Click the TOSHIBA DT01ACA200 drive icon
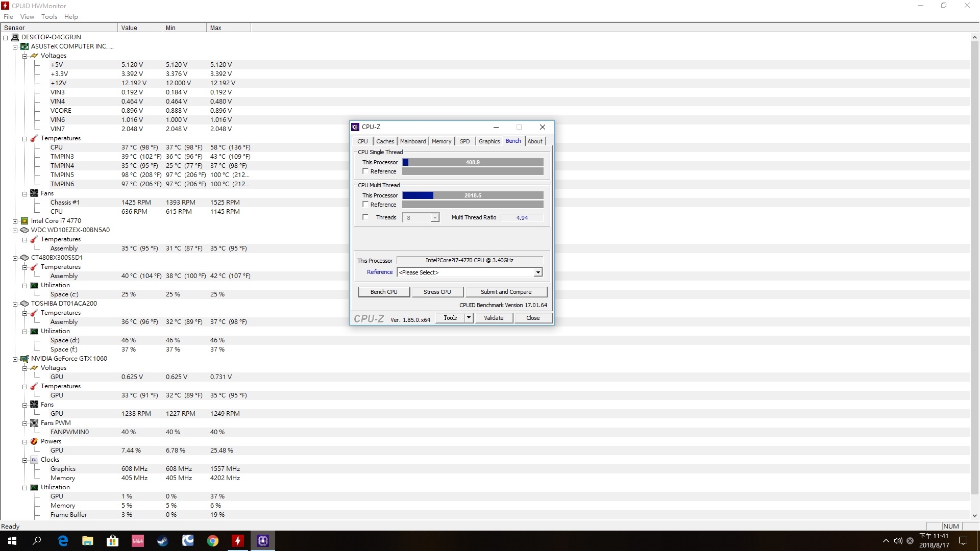Image resolution: width=980 pixels, height=551 pixels. click(24, 304)
